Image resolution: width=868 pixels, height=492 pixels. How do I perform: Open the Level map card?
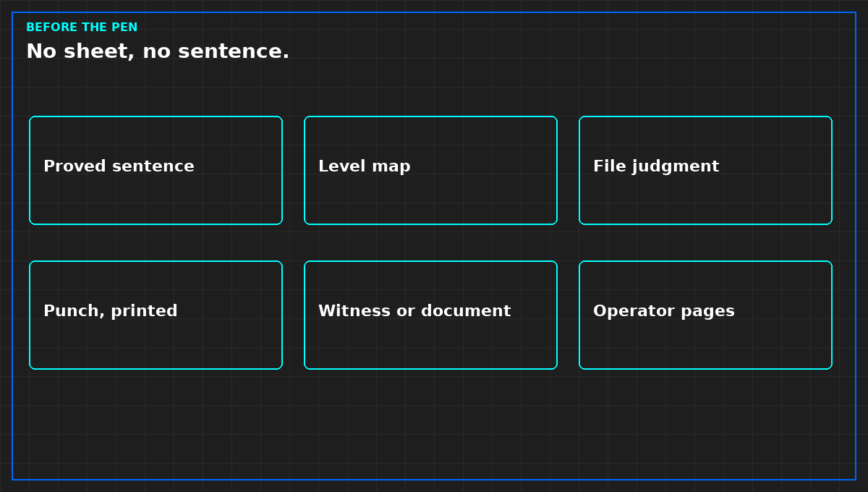[x=430, y=170]
